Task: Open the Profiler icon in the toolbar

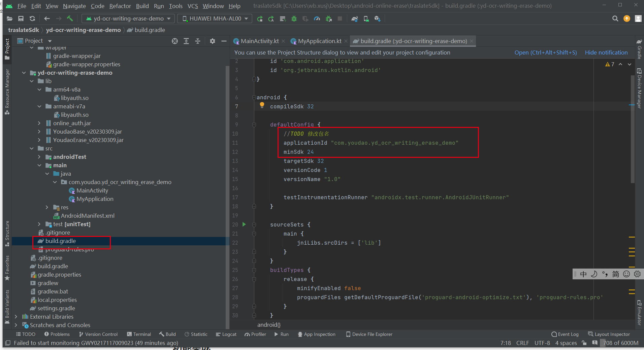Action: point(317,19)
